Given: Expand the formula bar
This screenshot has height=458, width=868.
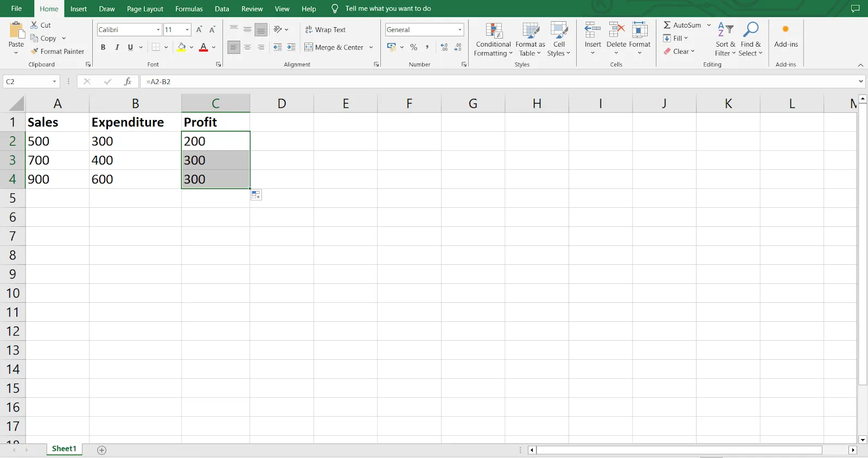Looking at the screenshot, I should (x=861, y=81).
